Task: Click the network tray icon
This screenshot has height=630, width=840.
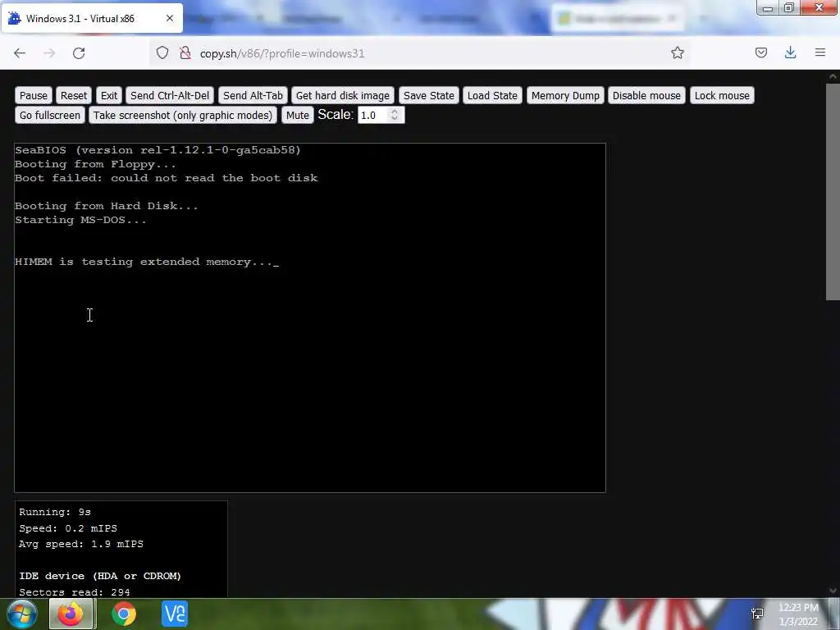Action: pos(757,614)
